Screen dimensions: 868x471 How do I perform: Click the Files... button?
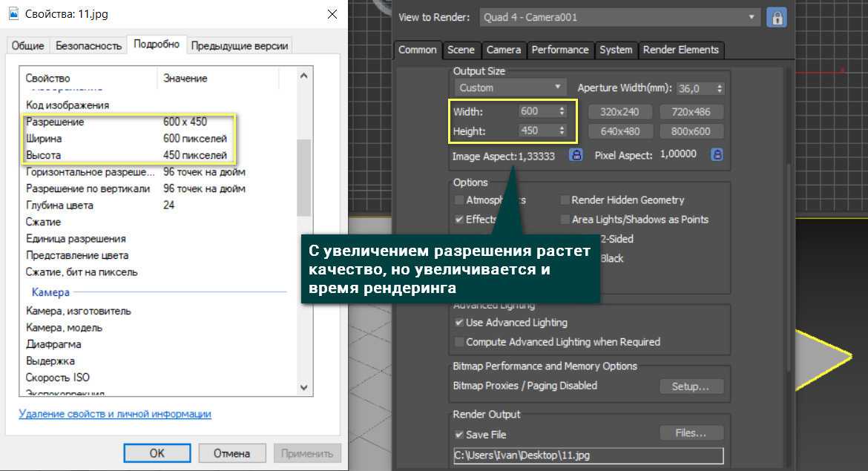pyautogui.click(x=690, y=432)
